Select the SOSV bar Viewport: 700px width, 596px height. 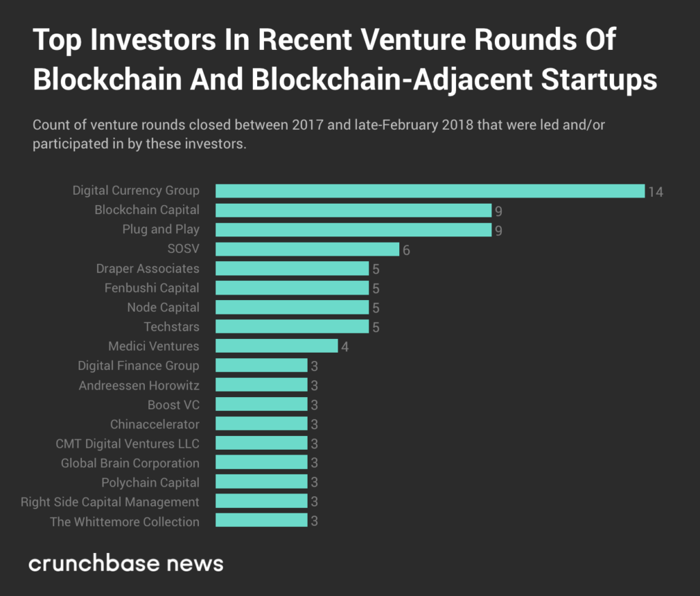coord(307,249)
